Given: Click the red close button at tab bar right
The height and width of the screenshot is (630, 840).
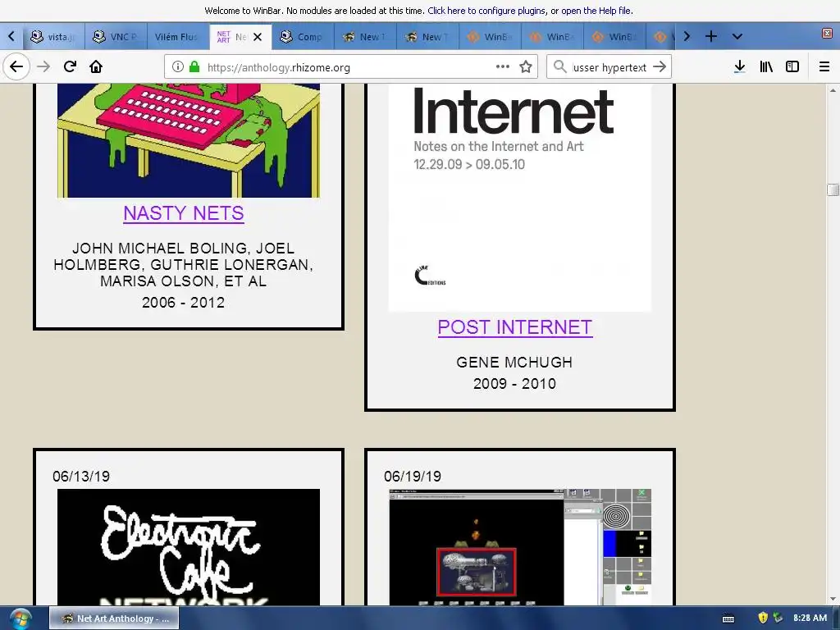Looking at the screenshot, I should point(827,33).
